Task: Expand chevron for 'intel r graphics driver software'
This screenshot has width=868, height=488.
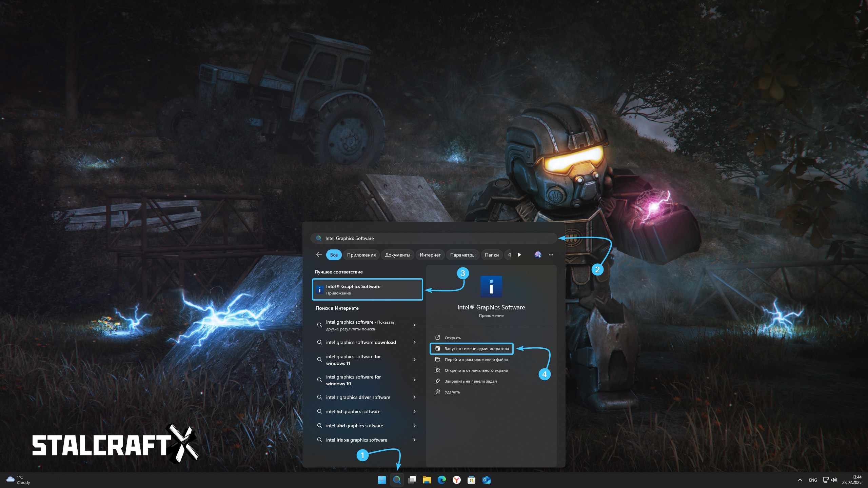Action: [414, 397]
